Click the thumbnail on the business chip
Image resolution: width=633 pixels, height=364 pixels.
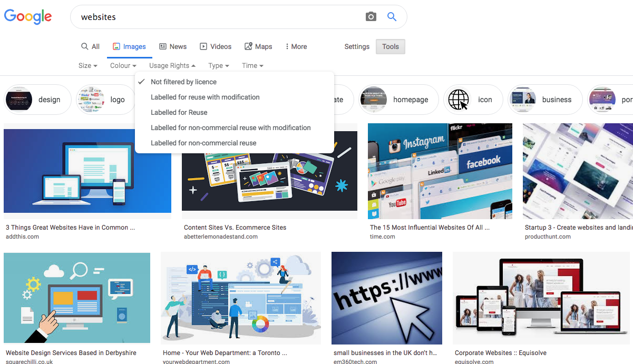coord(523,100)
